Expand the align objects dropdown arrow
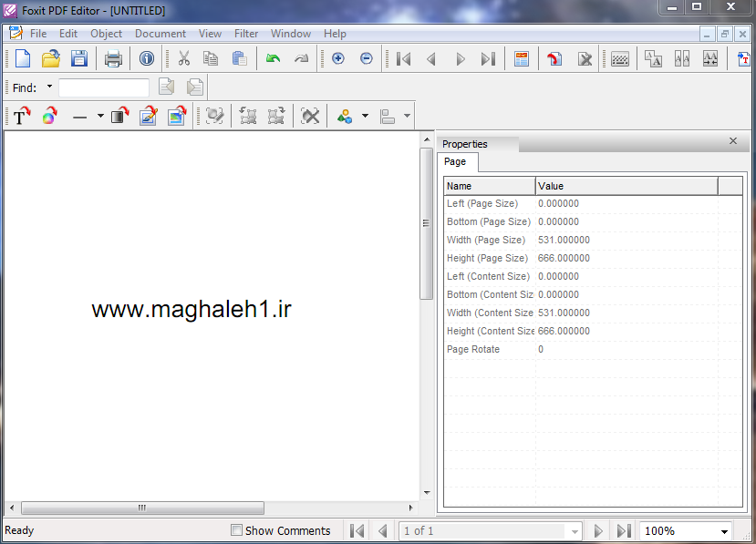 coord(408,116)
